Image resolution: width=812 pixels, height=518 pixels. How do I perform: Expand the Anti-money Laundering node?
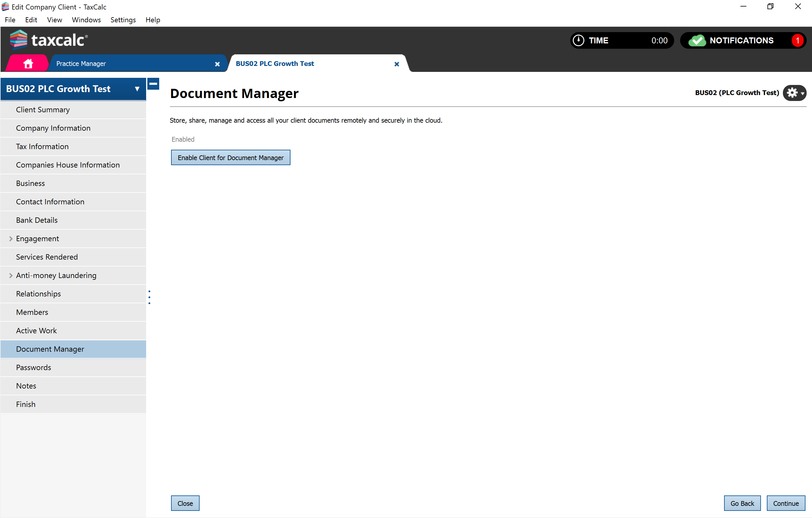10,276
